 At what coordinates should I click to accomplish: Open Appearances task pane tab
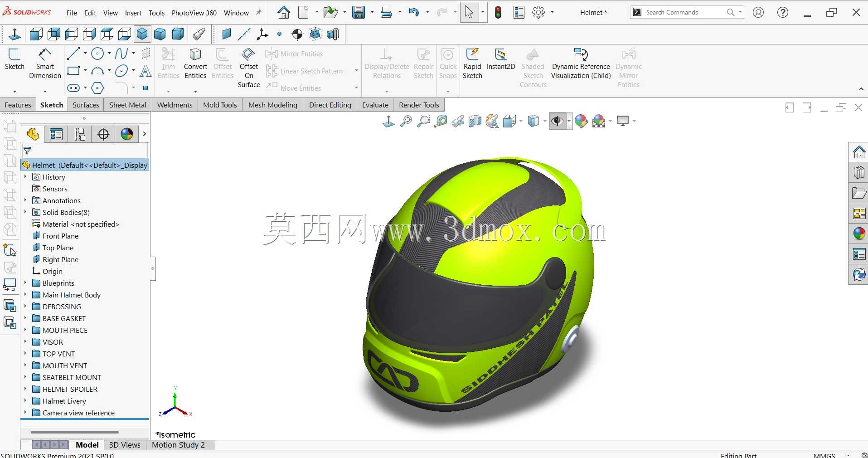[x=859, y=234]
